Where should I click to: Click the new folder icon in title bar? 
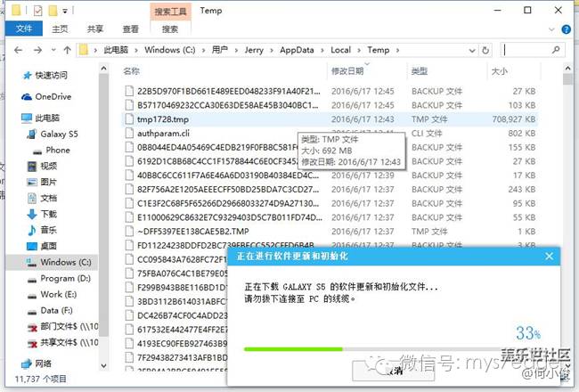coord(53,11)
